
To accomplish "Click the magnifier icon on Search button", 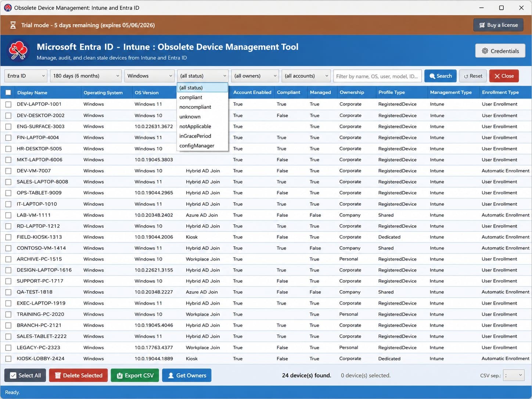I will pos(432,76).
